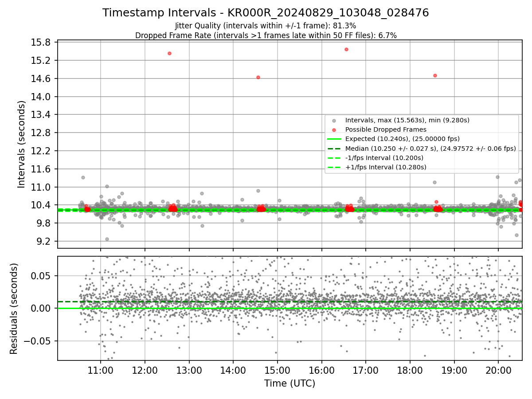Image resolution: width=532 pixels, height=399 pixels.
Task: Click the residuals tick label '0.00'
Action: pyautogui.click(x=41, y=309)
